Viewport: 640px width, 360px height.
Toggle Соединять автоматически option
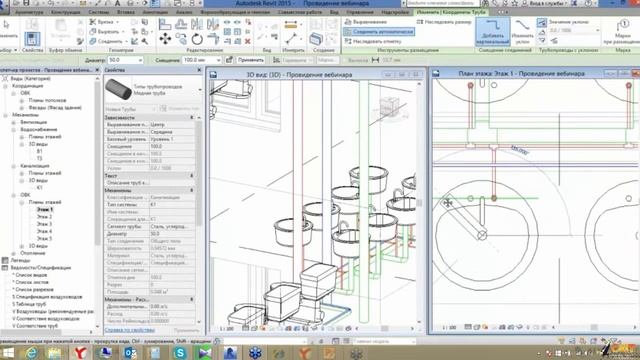[x=379, y=31]
